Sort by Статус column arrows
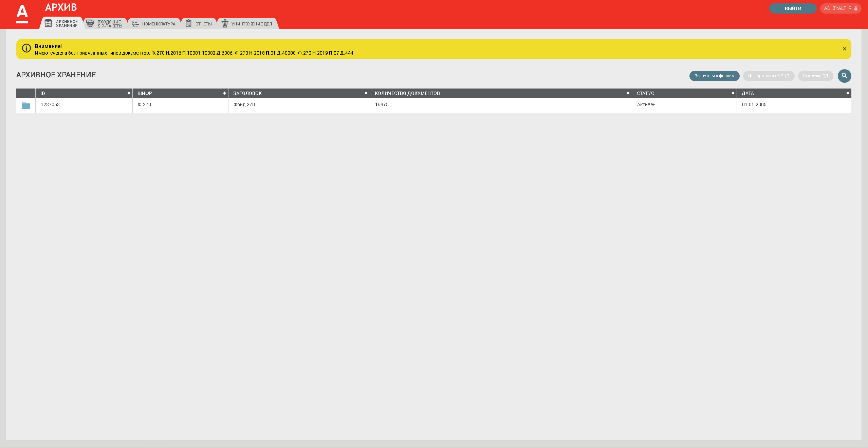 click(733, 93)
